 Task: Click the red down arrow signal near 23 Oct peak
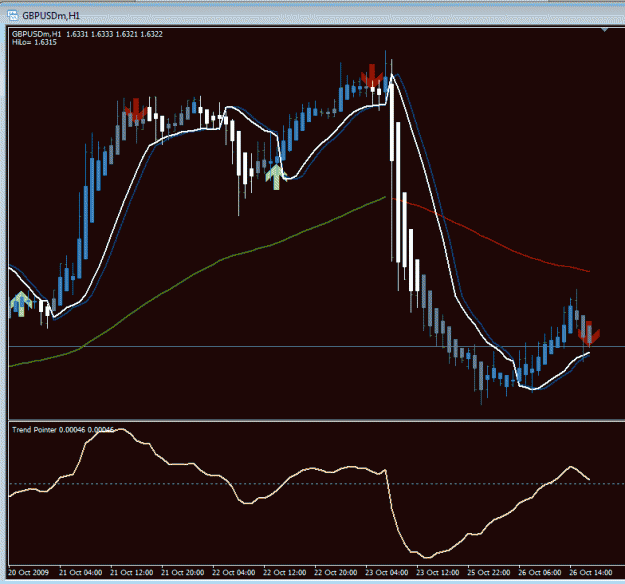pyautogui.click(x=371, y=75)
